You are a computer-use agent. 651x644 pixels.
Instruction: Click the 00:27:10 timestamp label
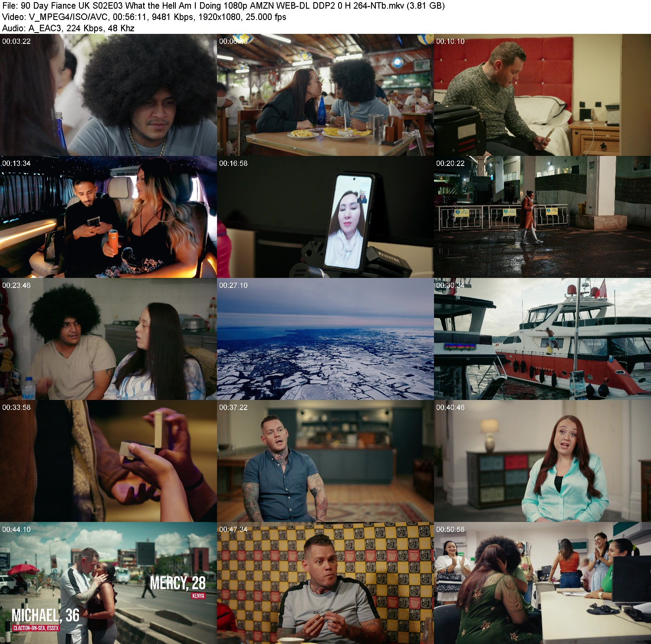[x=233, y=285]
